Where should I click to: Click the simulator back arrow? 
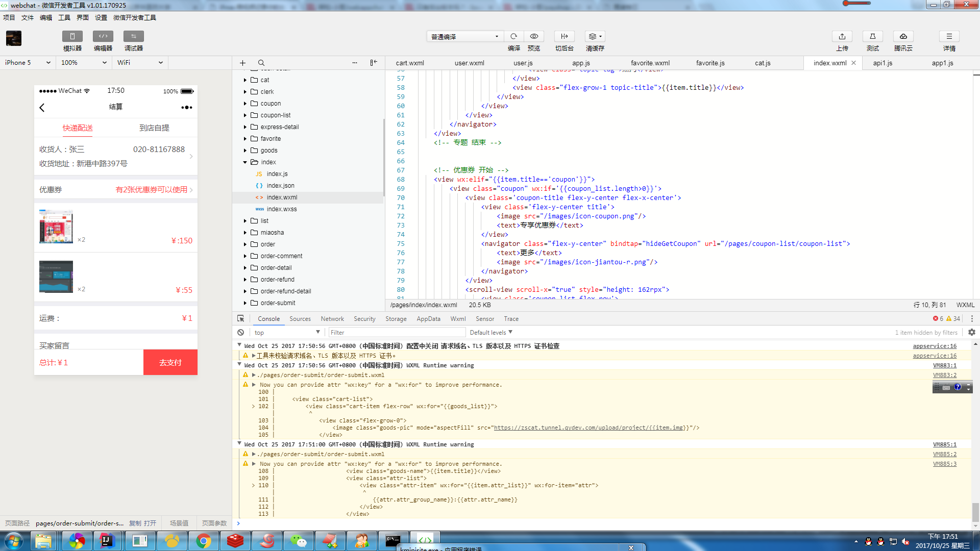click(42, 108)
